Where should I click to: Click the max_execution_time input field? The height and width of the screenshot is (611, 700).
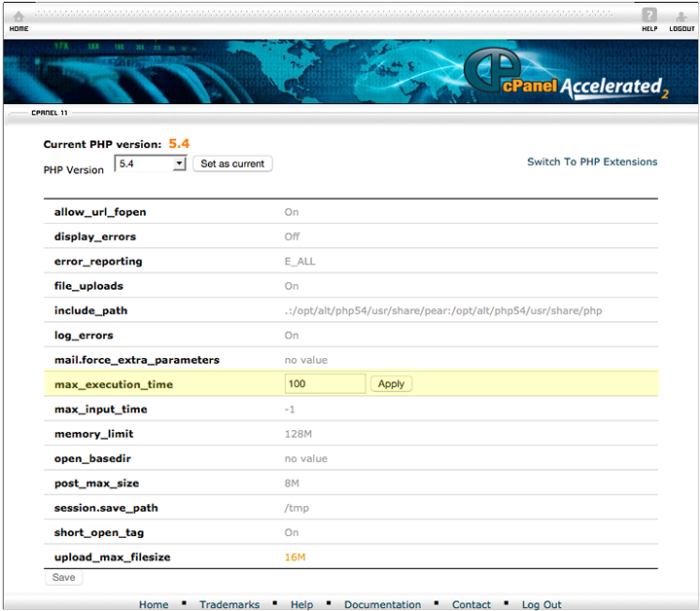[x=325, y=383]
